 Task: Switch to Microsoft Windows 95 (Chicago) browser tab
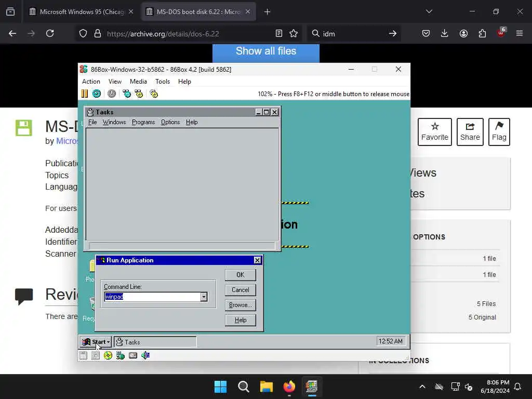(x=82, y=12)
